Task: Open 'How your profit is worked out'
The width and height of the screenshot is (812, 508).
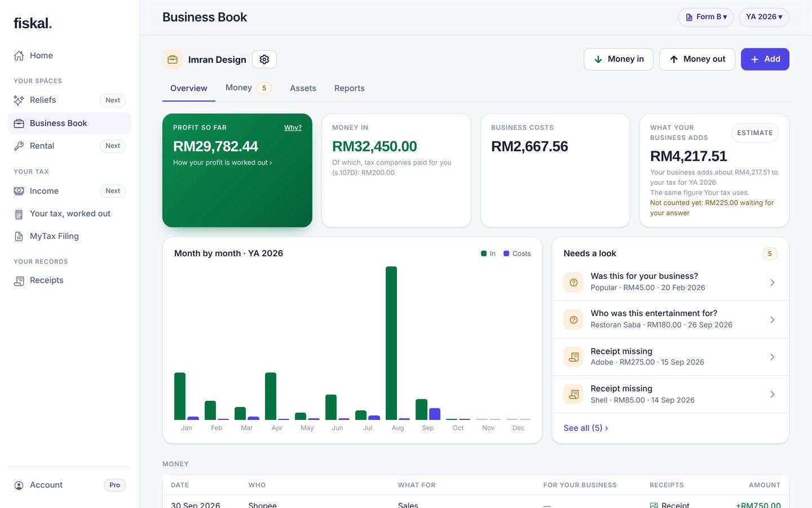Action: click(x=222, y=163)
